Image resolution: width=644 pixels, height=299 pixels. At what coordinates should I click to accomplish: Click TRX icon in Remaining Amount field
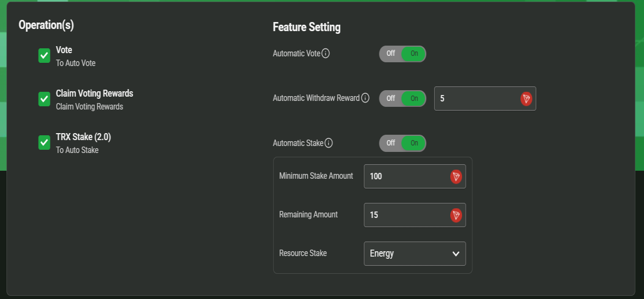(x=456, y=215)
